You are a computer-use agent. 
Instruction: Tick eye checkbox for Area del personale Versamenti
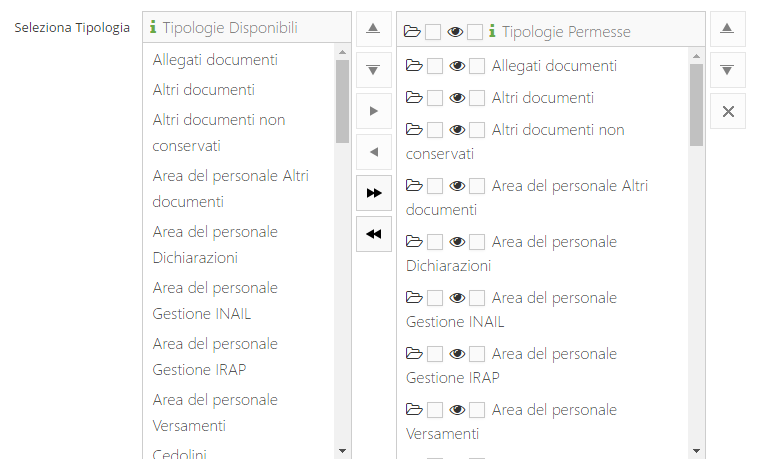click(477, 410)
